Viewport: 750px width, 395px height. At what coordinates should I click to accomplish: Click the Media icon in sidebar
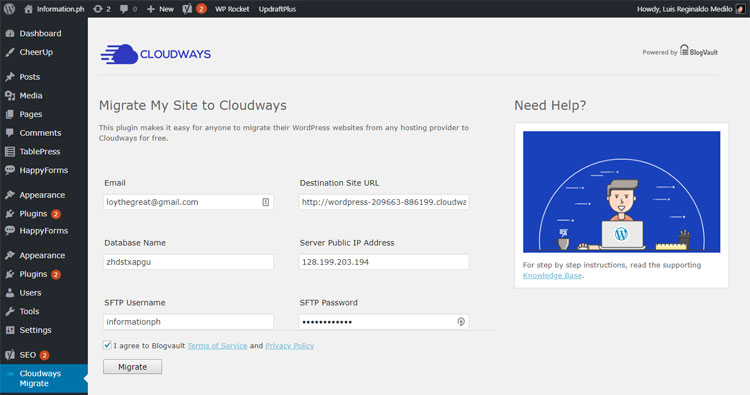[x=10, y=96]
